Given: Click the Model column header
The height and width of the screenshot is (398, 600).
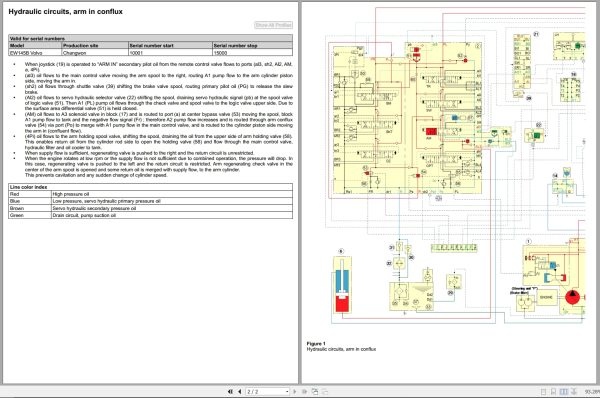Looking at the screenshot, I should [35, 46].
